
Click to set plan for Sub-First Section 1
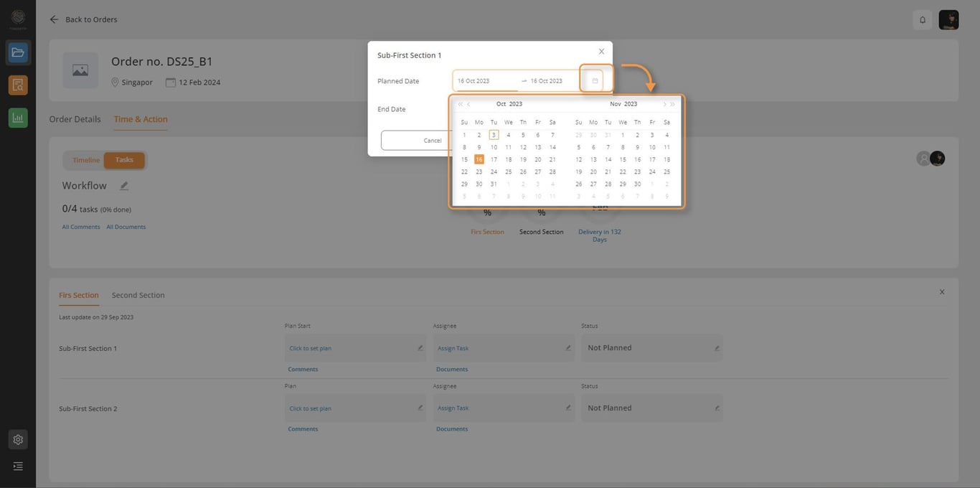point(311,348)
